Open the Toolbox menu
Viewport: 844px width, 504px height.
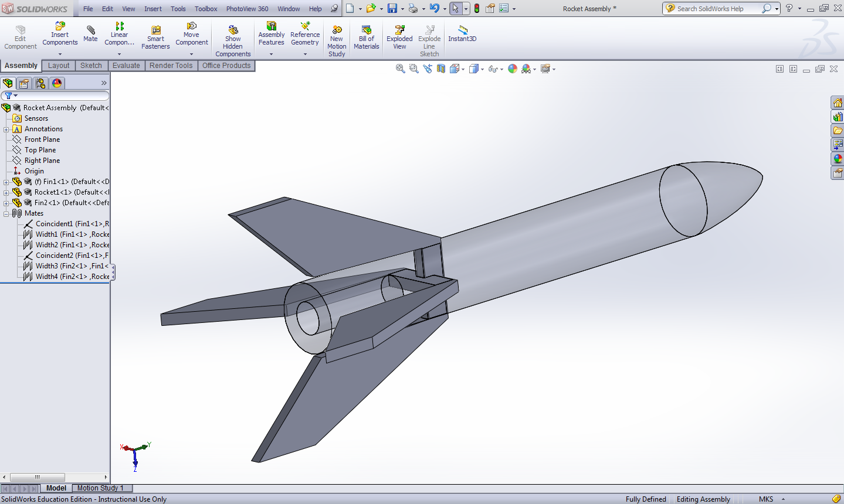coord(206,9)
